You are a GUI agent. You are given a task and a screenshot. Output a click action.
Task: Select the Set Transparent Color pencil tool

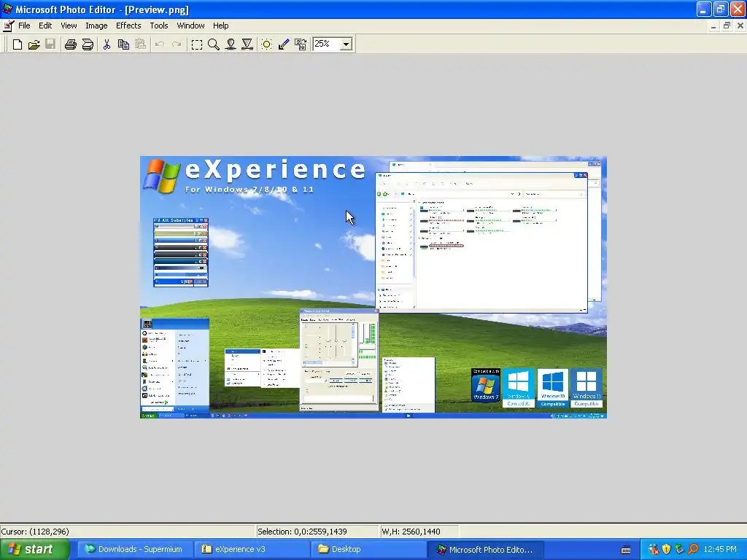pos(284,44)
